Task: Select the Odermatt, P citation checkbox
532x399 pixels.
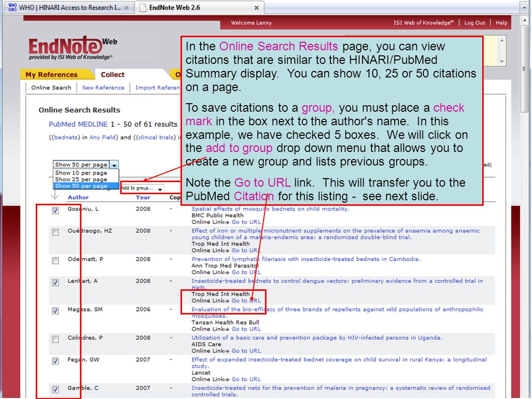Action: pyautogui.click(x=55, y=261)
